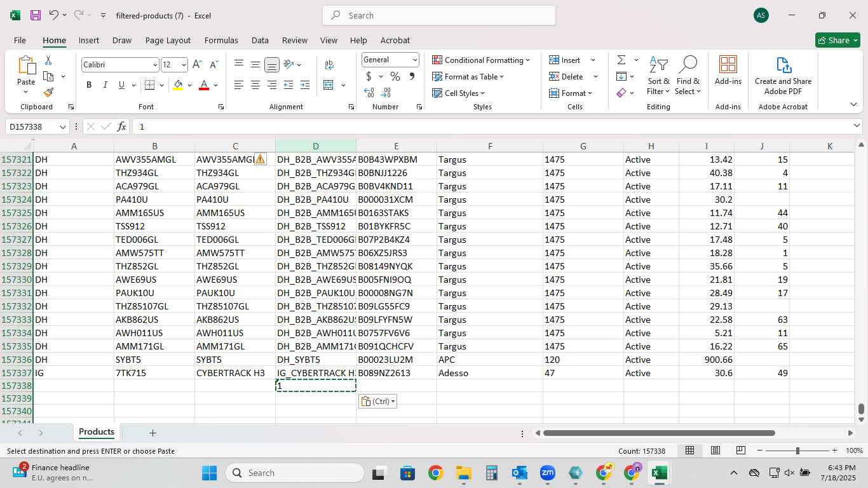Open the General number format dropdown
This screenshot has width=868, height=488.
pyautogui.click(x=415, y=60)
